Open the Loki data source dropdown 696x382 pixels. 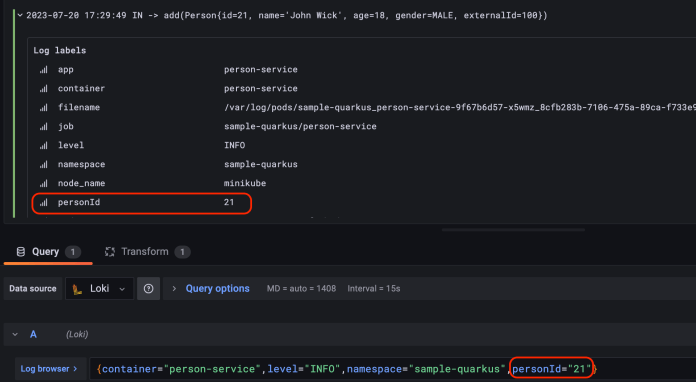[99, 289]
